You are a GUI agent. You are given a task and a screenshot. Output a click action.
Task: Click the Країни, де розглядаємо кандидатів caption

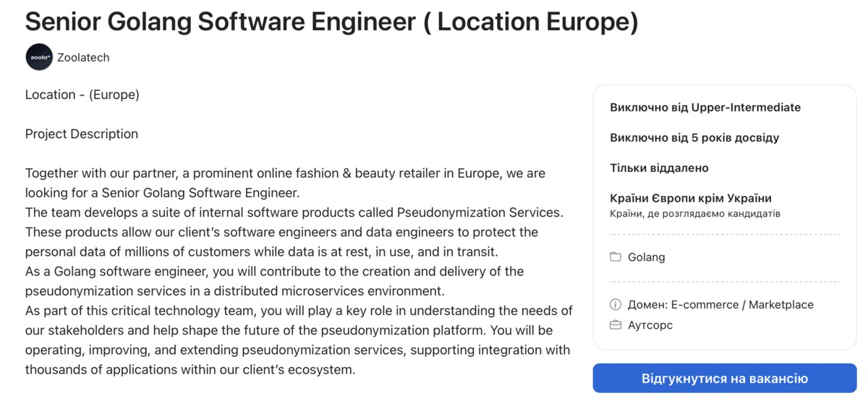(695, 214)
